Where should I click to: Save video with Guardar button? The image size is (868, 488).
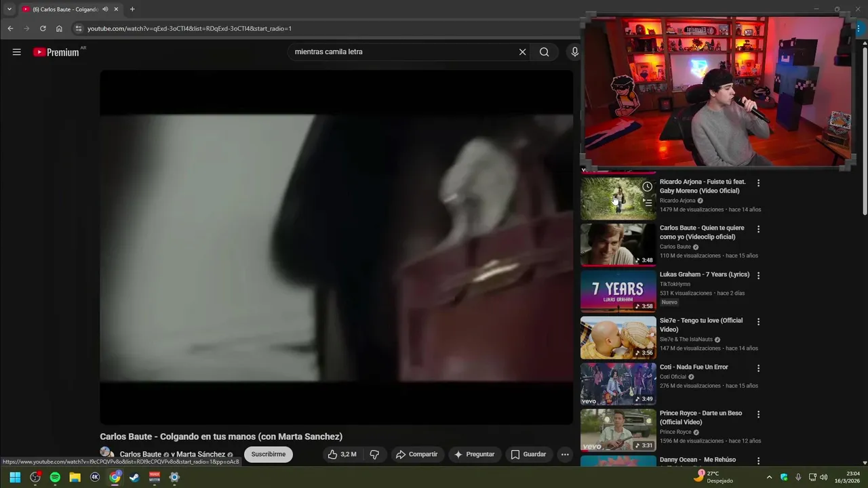(x=528, y=454)
